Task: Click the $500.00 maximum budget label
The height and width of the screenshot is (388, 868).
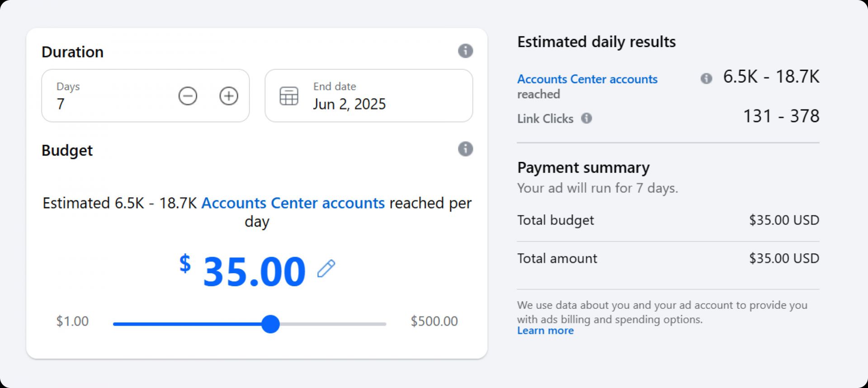Action: point(434,321)
